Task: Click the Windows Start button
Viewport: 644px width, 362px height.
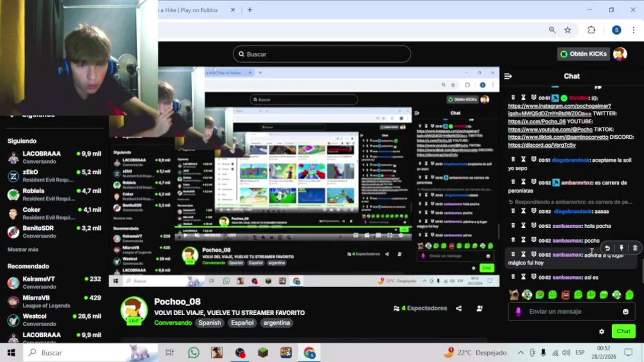Action: click(x=11, y=352)
